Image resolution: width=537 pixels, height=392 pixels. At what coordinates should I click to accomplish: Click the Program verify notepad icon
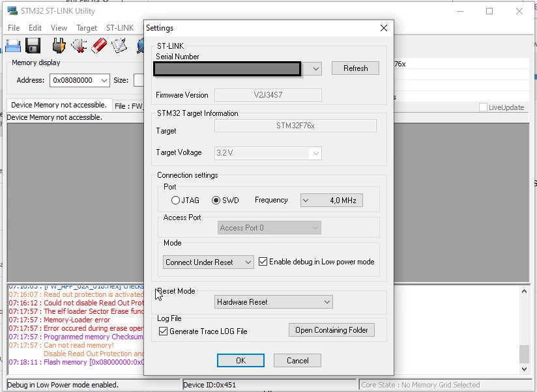[x=119, y=46]
